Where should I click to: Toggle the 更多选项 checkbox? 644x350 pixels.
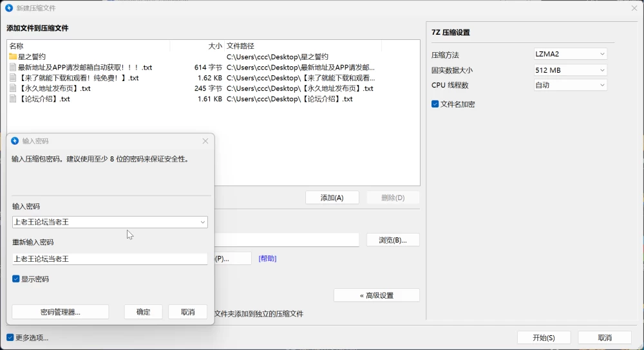[x=10, y=337]
